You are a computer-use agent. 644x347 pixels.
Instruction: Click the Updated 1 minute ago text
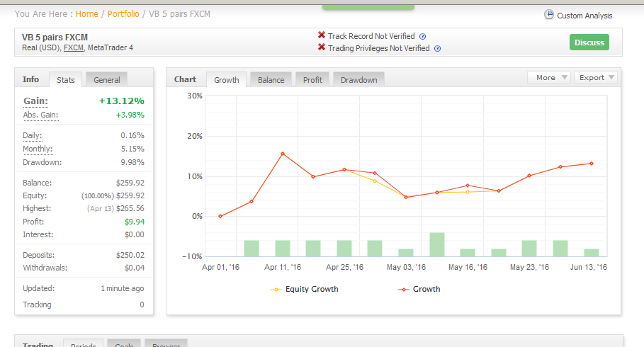click(123, 288)
